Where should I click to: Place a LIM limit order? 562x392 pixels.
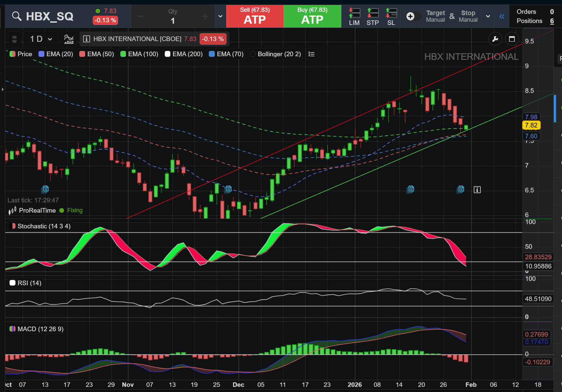[354, 16]
